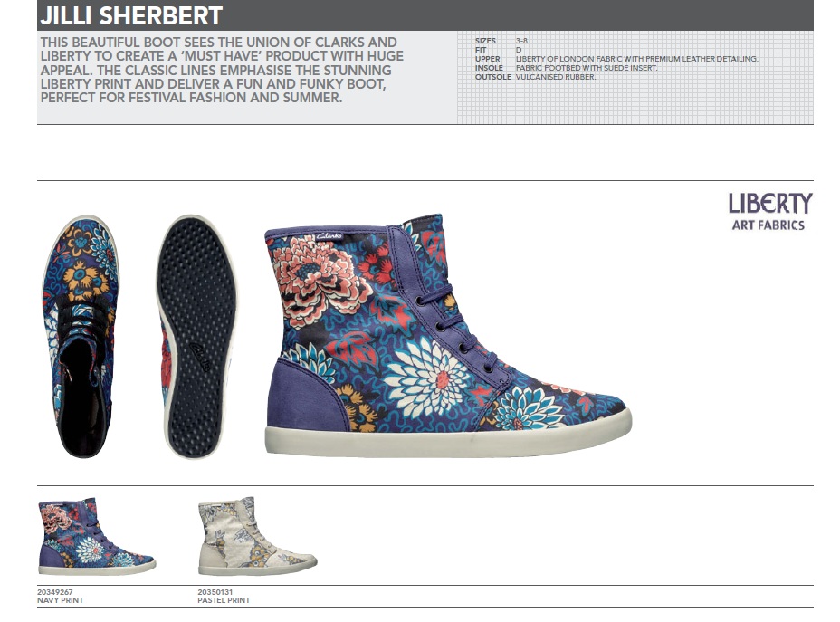Click the product code 20350131
The width and height of the screenshot is (840, 622).
[x=215, y=592]
